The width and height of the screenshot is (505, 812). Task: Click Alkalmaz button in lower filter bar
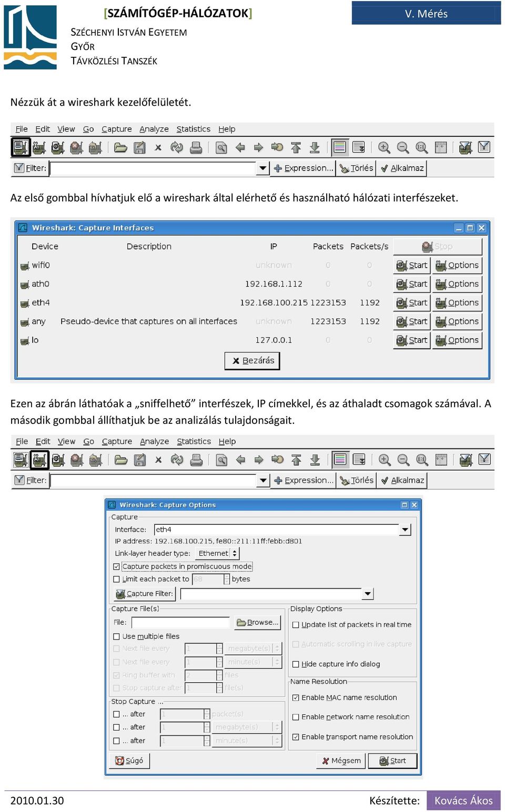point(402,481)
